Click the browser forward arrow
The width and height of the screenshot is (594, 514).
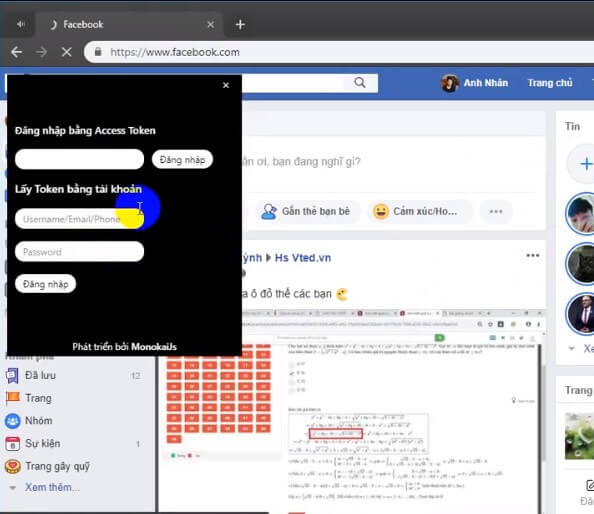[x=41, y=52]
